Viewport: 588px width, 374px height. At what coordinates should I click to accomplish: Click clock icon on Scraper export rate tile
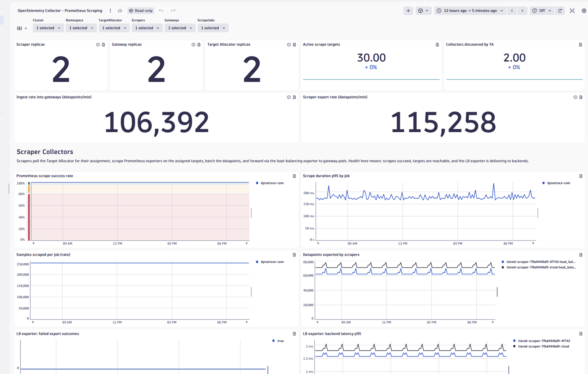coord(575,97)
